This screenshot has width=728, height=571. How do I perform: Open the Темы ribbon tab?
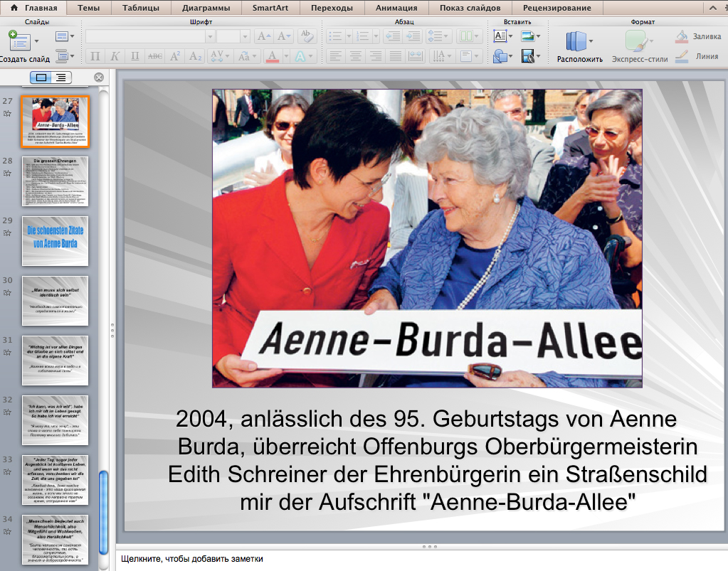[x=89, y=7]
